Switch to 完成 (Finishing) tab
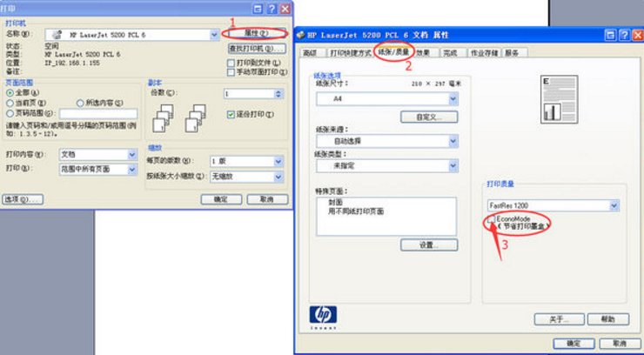644x355 pixels. click(x=450, y=53)
